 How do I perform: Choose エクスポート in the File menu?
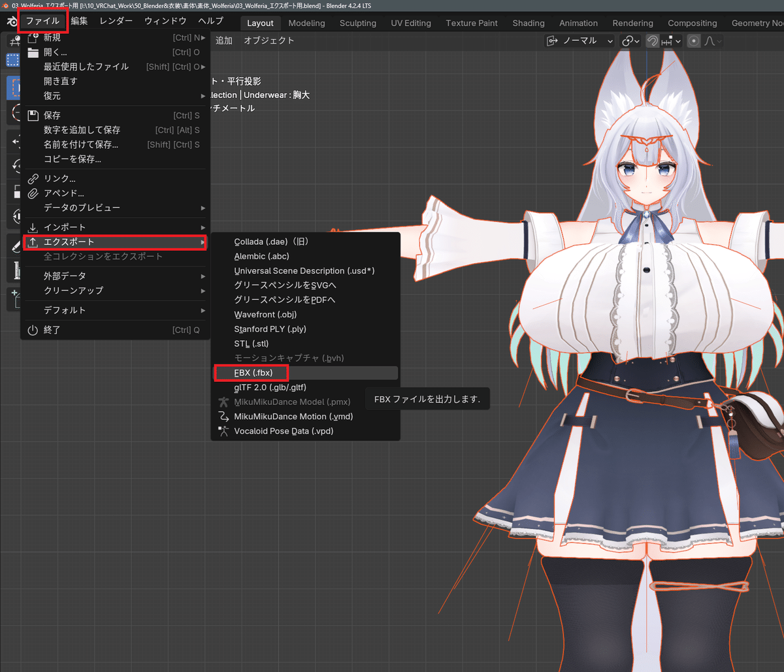pos(116,242)
